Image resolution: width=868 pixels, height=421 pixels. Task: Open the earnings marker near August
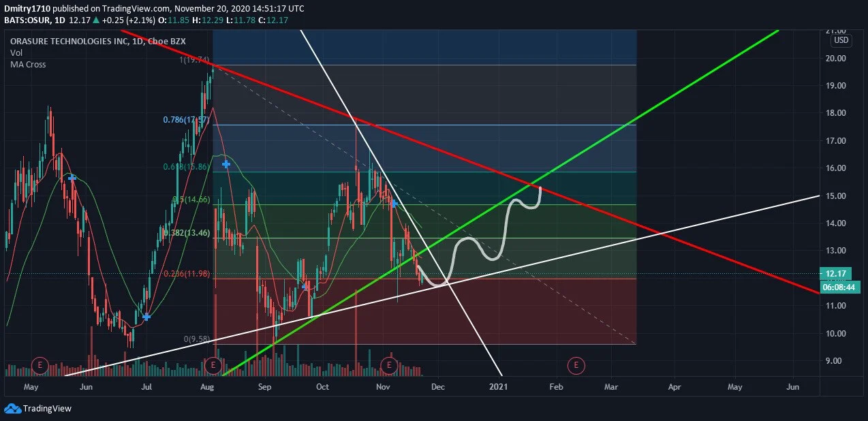tap(213, 366)
